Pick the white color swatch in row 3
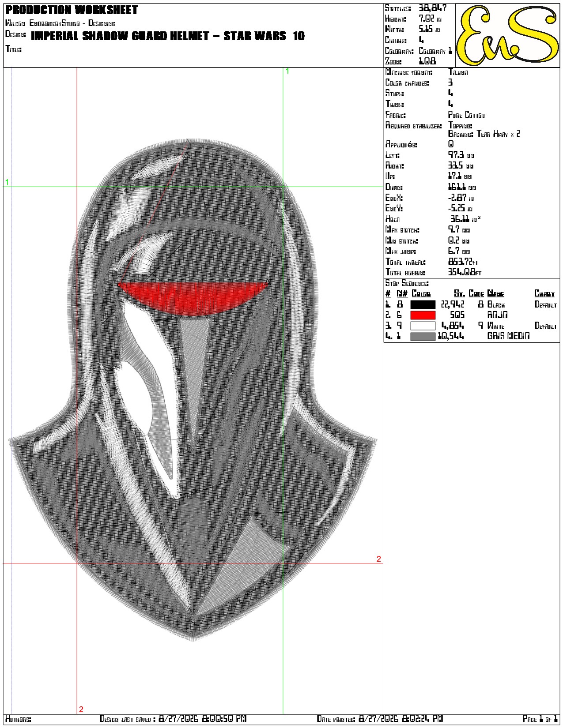Viewport: 563px width, 728px height. click(x=423, y=326)
